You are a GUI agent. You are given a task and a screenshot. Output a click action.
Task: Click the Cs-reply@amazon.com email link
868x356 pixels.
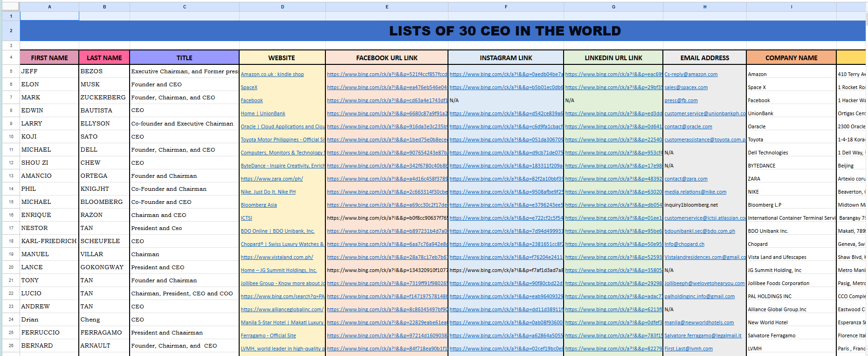coord(691,74)
